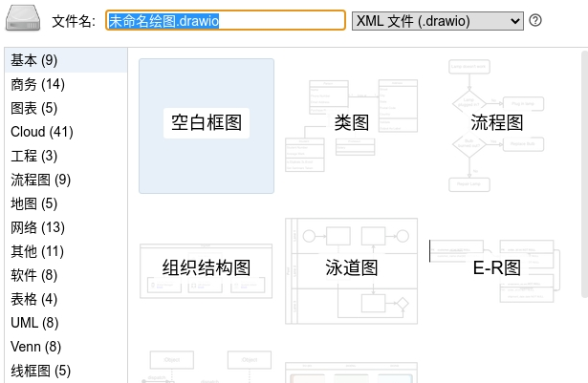Open the 线框图 (5) wireframe category

pos(66,371)
